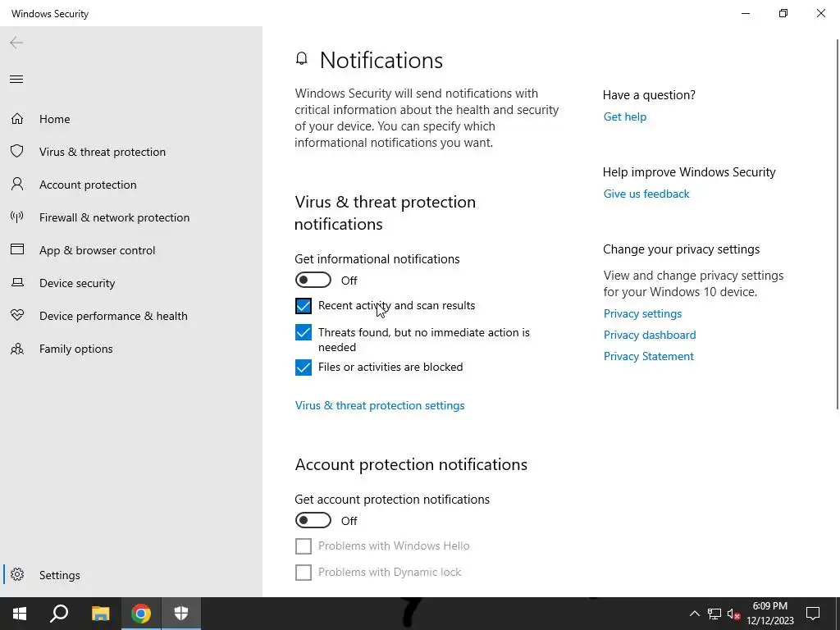This screenshot has width=840, height=630.
Task: Open the Privacy dashboard link
Action: (650, 335)
